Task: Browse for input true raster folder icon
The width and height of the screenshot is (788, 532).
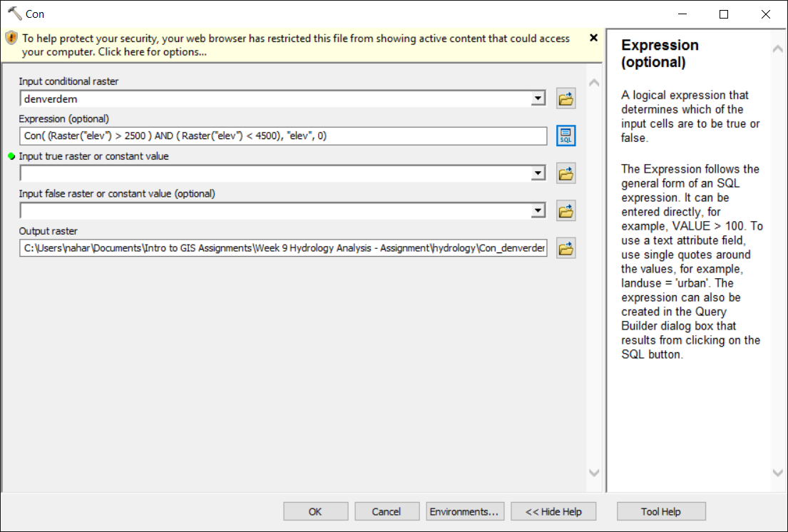Action: click(x=566, y=173)
